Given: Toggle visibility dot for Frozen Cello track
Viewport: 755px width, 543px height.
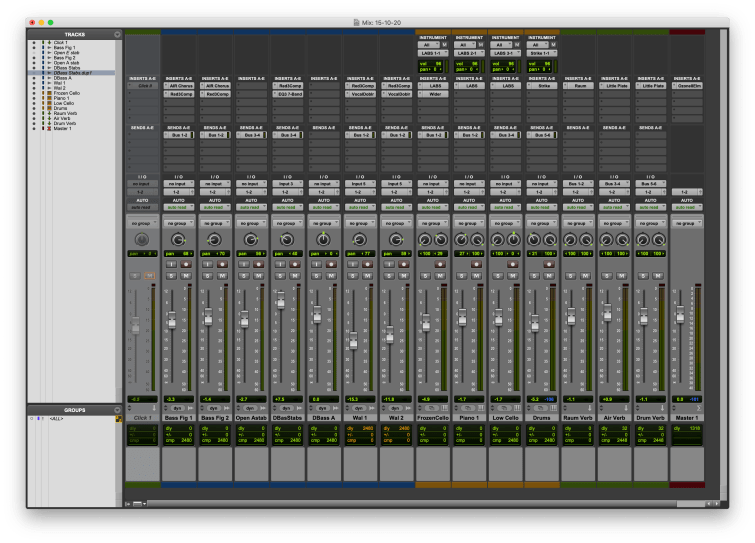Looking at the screenshot, I should (x=34, y=92).
